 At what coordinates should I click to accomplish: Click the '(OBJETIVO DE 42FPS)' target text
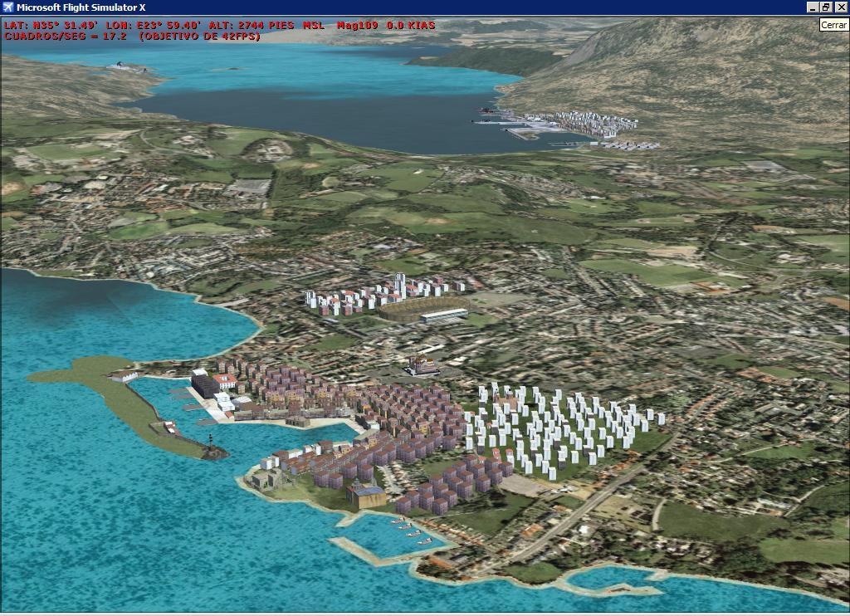tap(199, 37)
